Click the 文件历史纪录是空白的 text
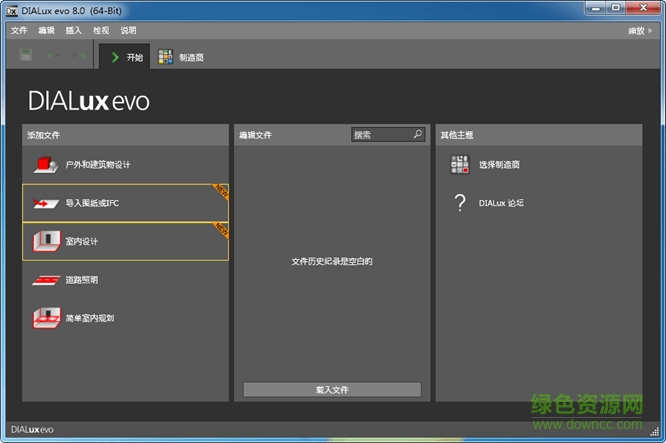Viewport: 666px width, 443px height. [x=332, y=262]
